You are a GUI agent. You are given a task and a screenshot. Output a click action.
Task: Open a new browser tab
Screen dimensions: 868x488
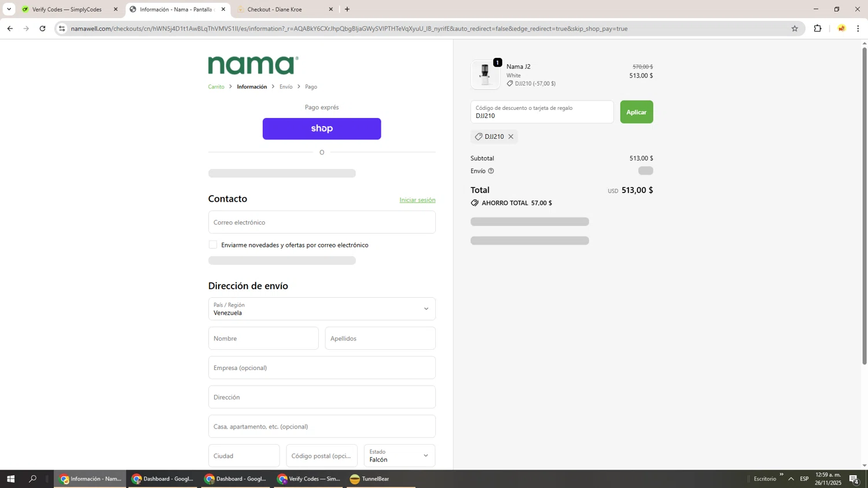pyautogui.click(x=347, y=9)
